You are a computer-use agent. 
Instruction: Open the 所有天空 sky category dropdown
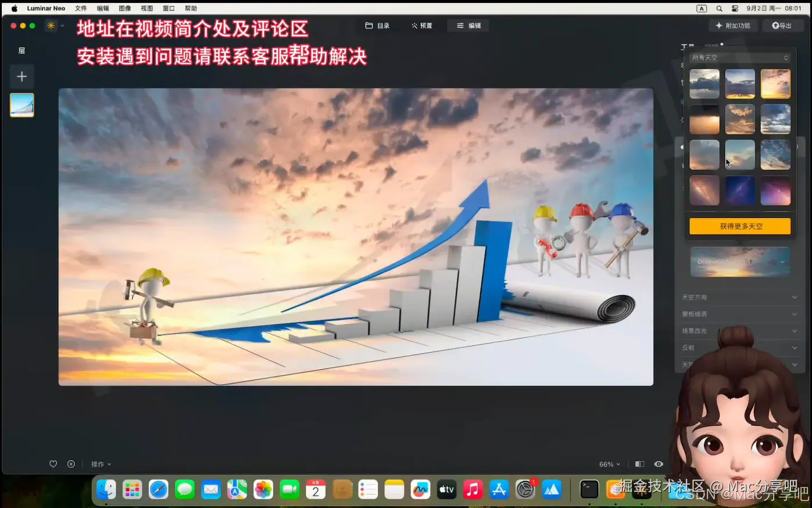tap(739, 57)
